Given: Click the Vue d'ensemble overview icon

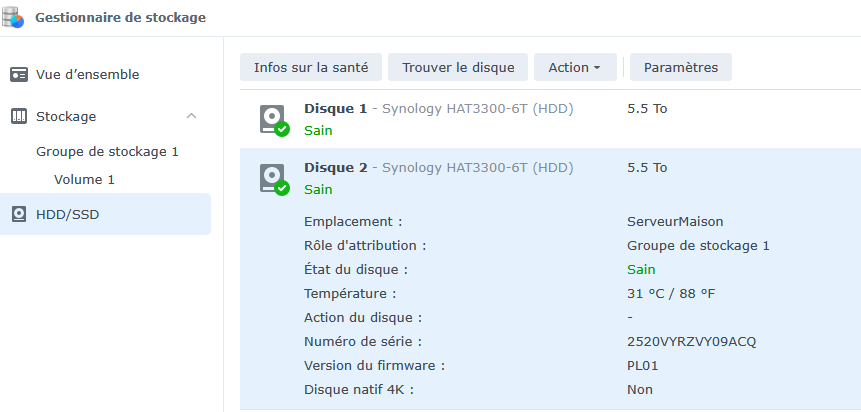Looking at the screenshot, I should coord(19,75).
